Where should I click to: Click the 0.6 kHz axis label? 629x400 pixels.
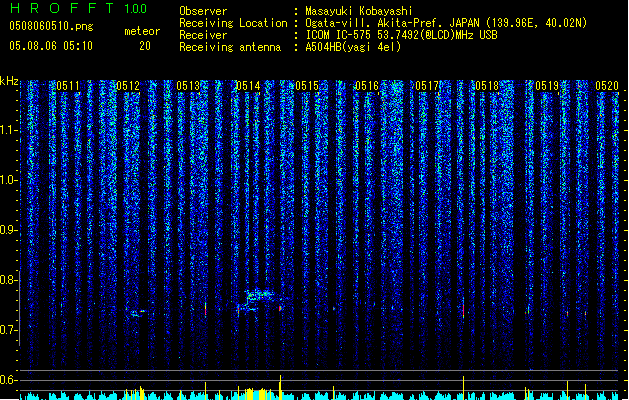click(8, 380)
